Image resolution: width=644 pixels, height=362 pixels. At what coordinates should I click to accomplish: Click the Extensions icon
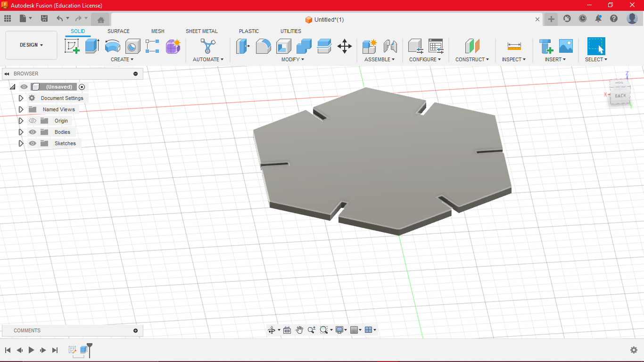(x=567, y=18)
